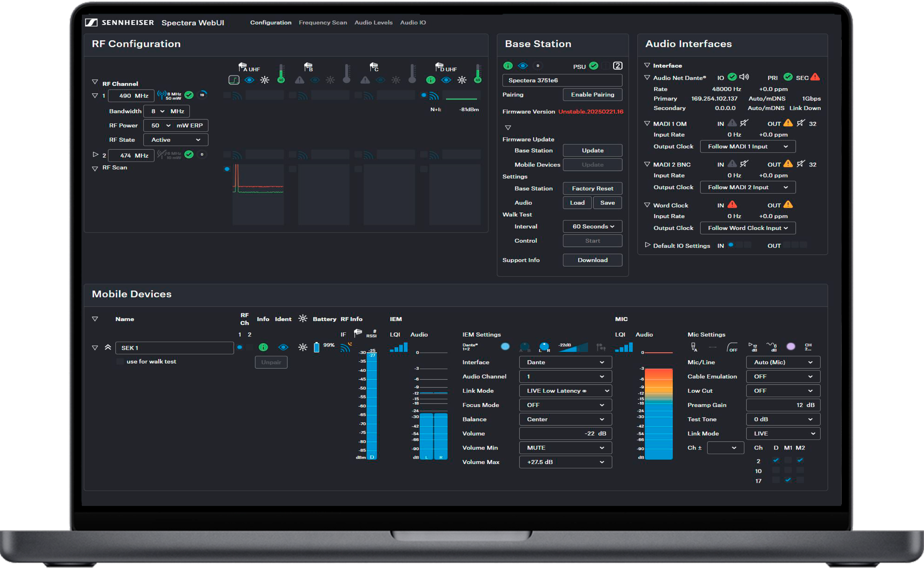Click antenna D green info icon
Screen dimensions: 924x568
[x=431, y=80]
